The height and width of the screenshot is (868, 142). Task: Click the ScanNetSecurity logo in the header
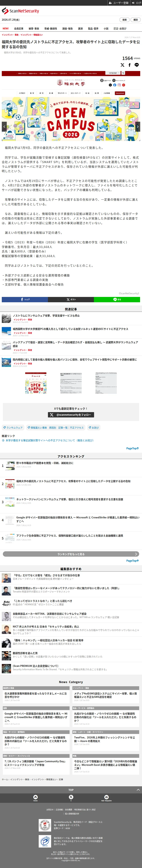point(20,11)
